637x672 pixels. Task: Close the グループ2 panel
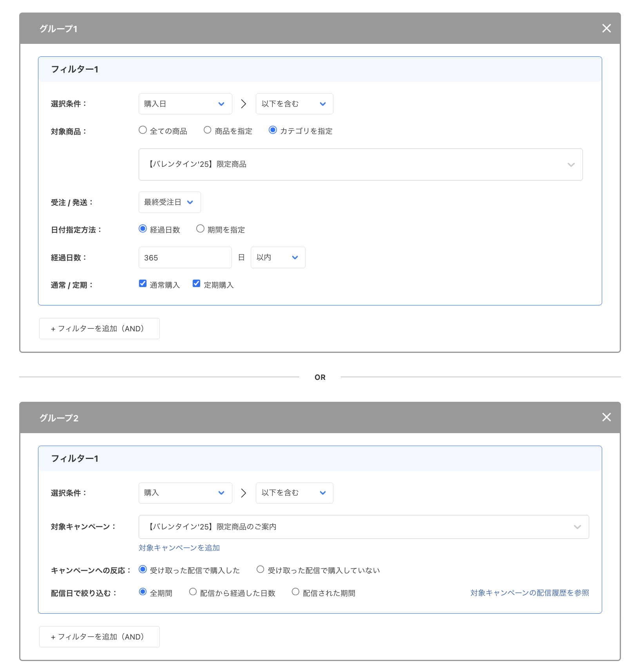(606, 417)
